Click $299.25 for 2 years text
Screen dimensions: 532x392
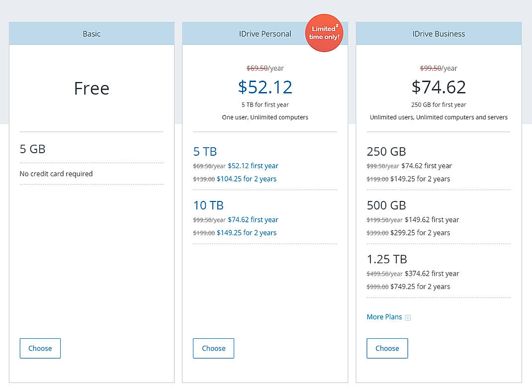tap(420, 233)
